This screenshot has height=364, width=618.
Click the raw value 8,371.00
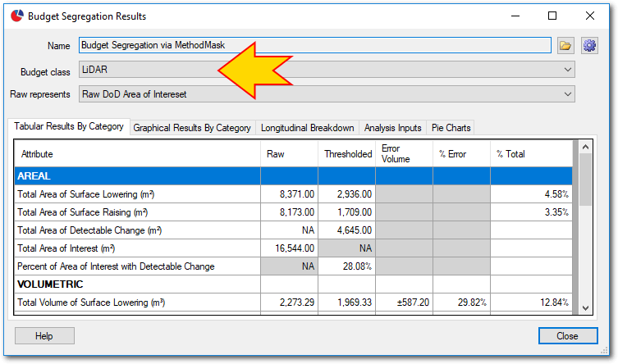pyautogui.click(x=289, y=194)
